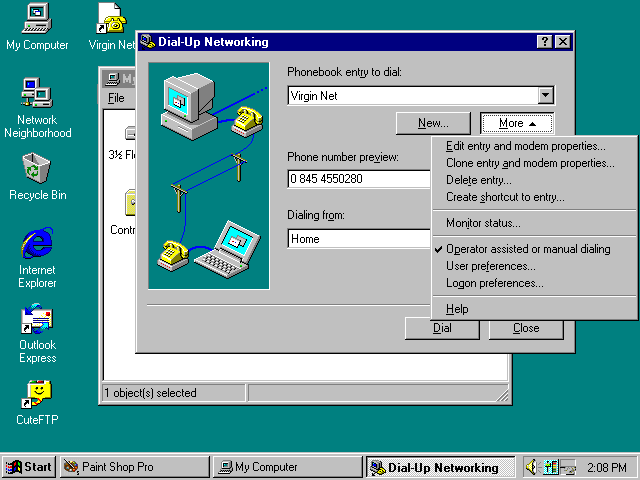
Task: Switch to Paint Shop Pro in the taskbar
Action: (135, 467)
